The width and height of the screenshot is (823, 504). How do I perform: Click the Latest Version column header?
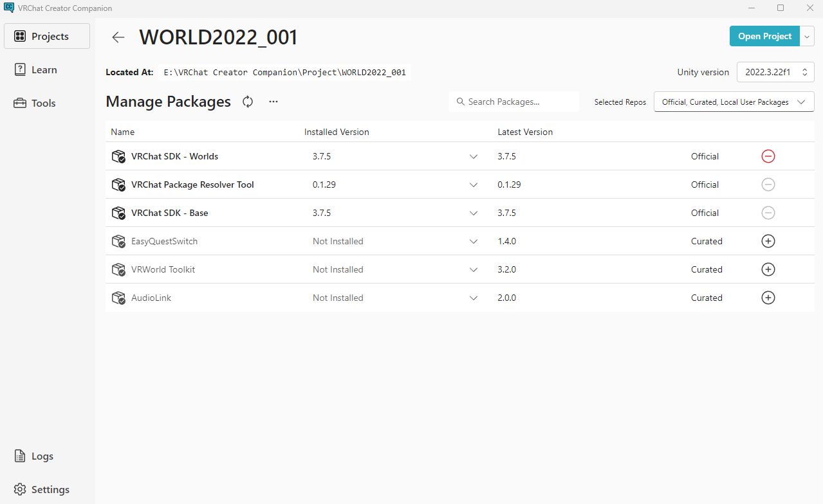(x=525, y=132)
